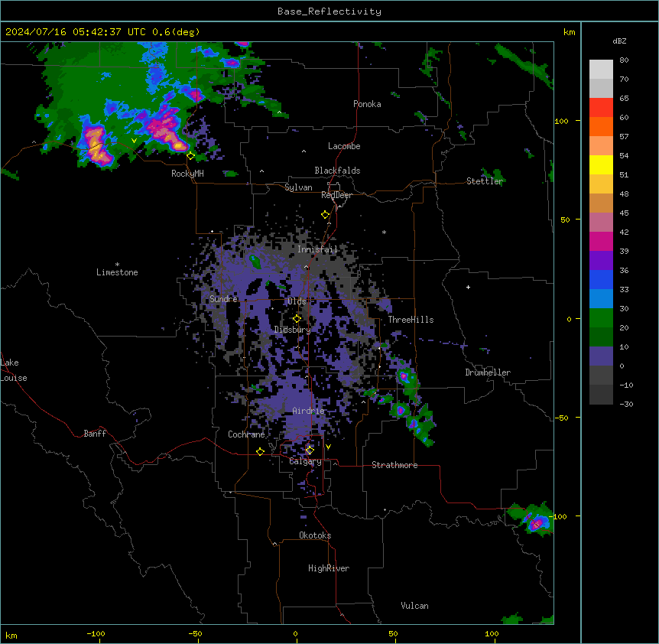Click the asterisk marker above Limestone label
The width and height of the screenshot is (659, 644).
pos(117,265)
